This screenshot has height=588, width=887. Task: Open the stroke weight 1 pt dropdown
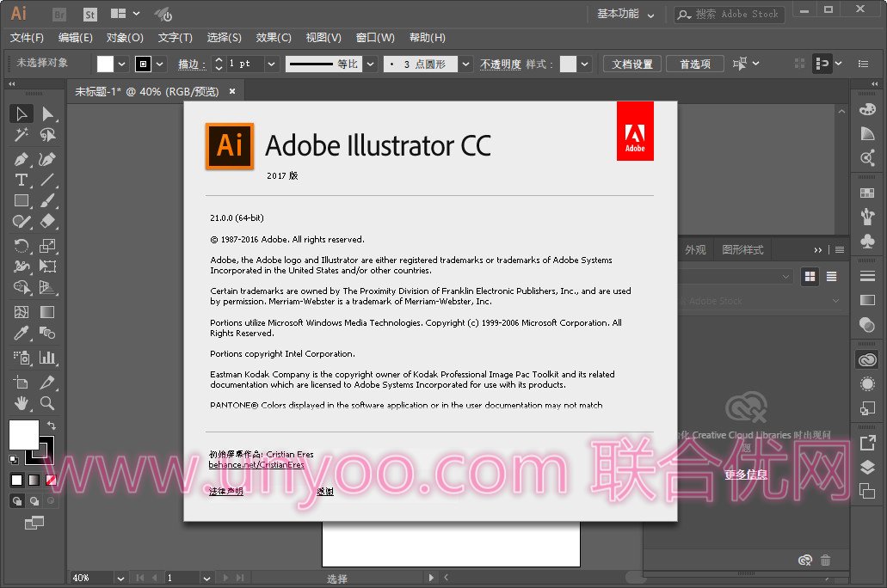pyautogui.click(x=271, y=64)
